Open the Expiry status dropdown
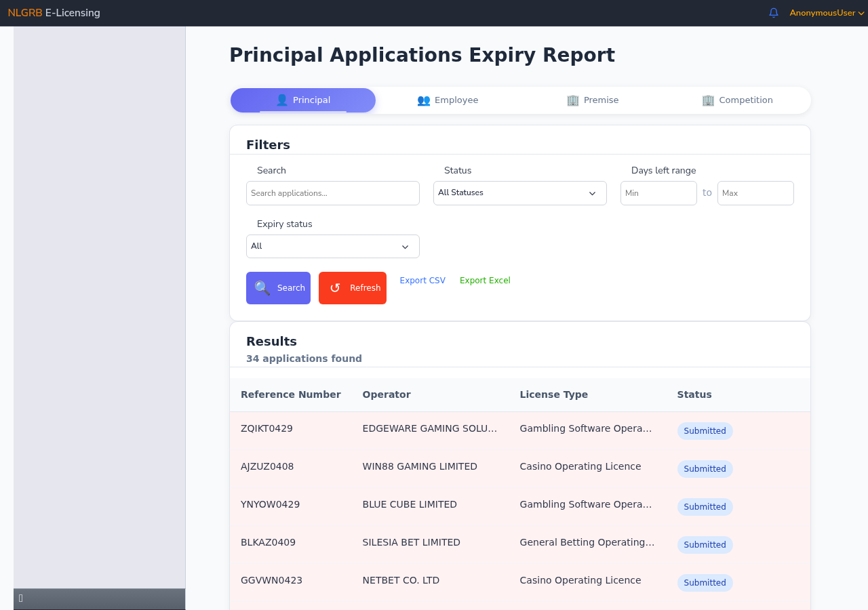 [333, 247]
